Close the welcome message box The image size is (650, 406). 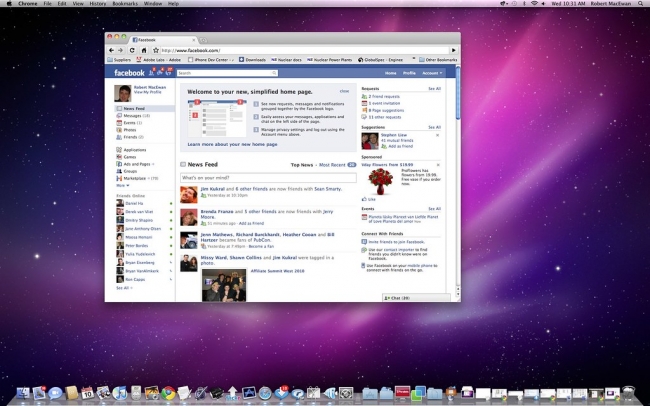344,91
